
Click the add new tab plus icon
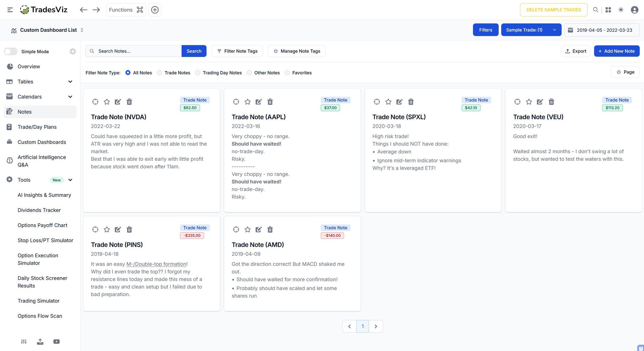point(155,10)
